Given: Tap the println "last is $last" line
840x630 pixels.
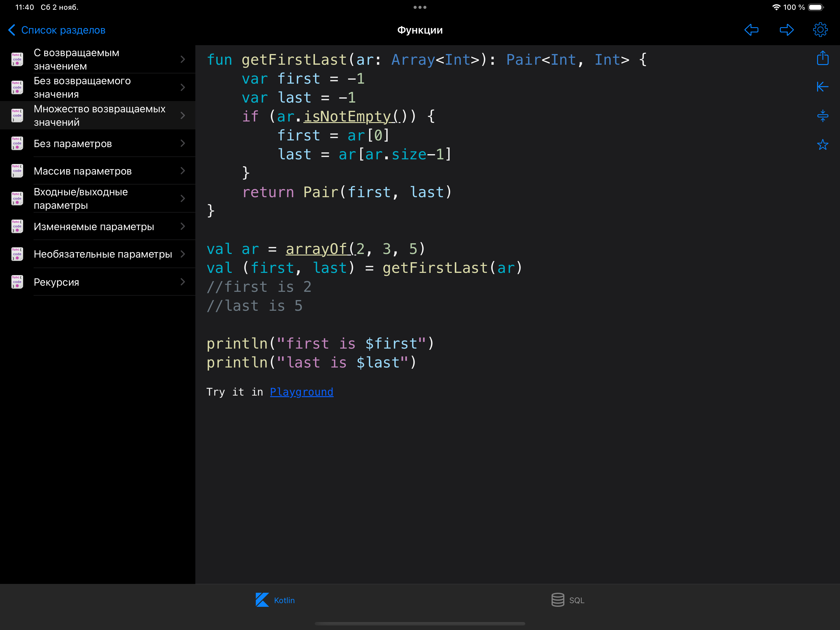Looking at the screenshot, I should coord(311,363).
